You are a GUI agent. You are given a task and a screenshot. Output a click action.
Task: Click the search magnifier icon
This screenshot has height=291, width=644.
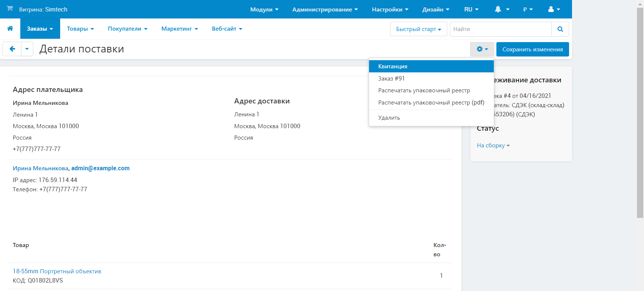click(x=560, y=29)
